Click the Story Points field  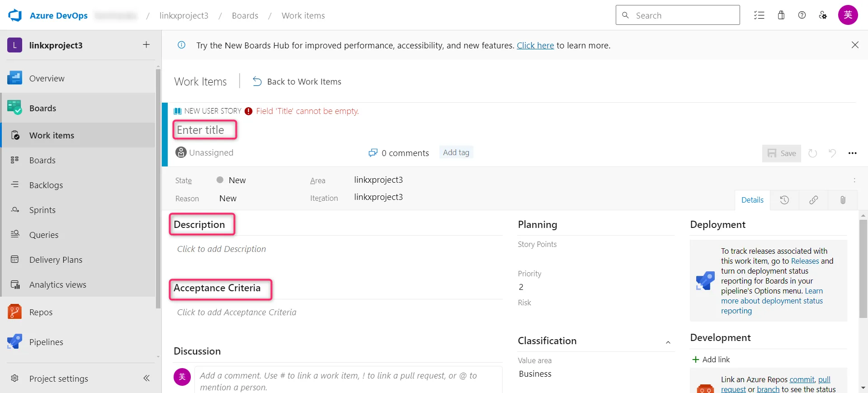point(596,257)
